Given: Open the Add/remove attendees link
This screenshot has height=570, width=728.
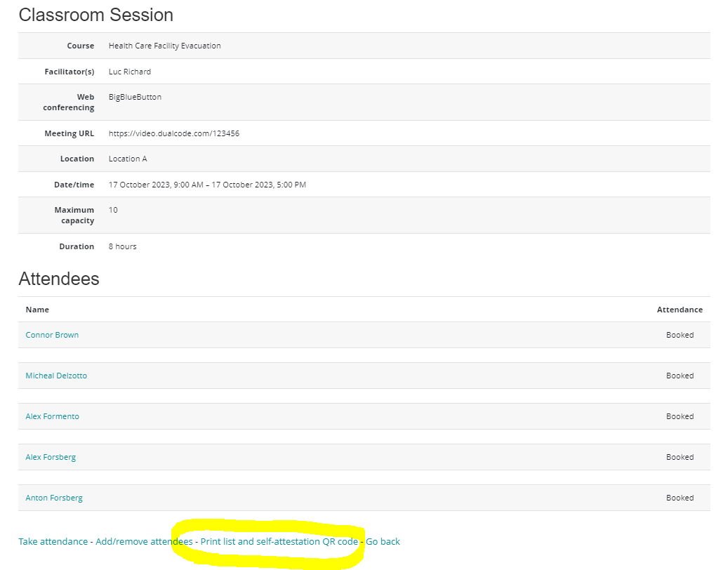Looking at the screenshot, I should (144, 541).
